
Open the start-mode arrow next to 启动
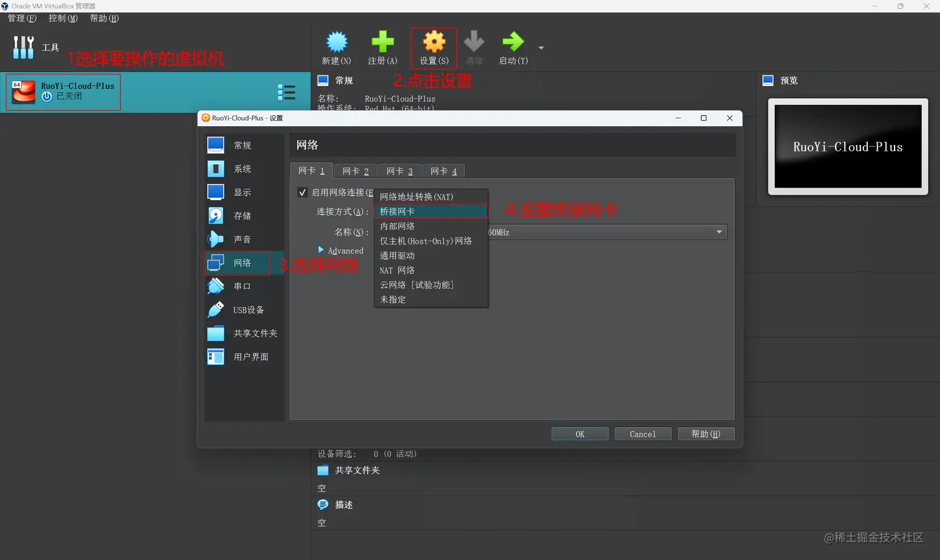click(x=541, y=48)
